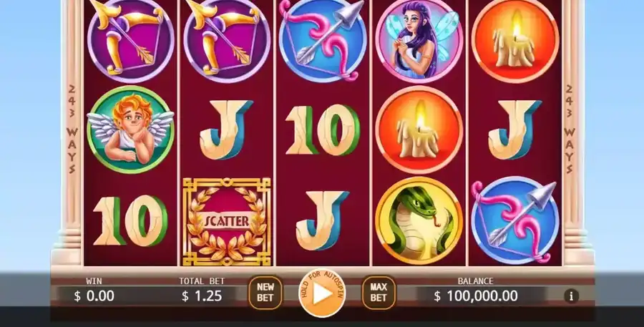644x327 pixels.
Task: Click the purple-haired fairy symbol
Action: (x=419, y=40)
